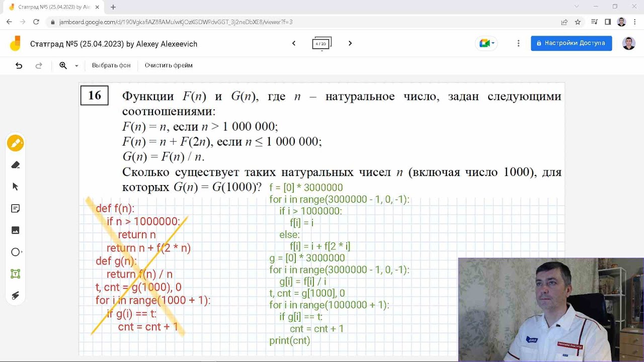Open the zoom magnifier control
The image size is (644, 362).
click(x=63, y=65)
